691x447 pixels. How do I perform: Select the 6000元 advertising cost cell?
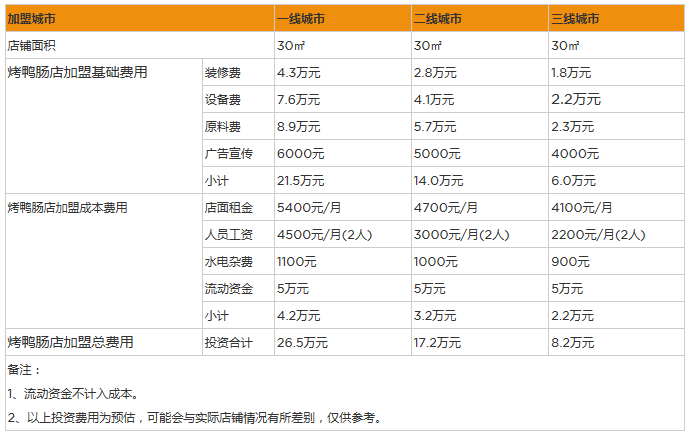click(x=300, y=154)
